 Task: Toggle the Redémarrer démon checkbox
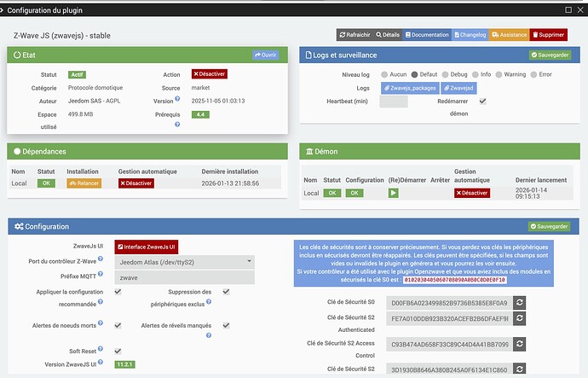click(483, 102)
